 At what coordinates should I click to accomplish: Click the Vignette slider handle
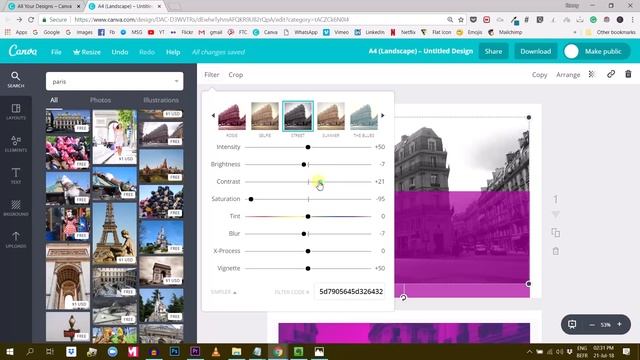308,269
